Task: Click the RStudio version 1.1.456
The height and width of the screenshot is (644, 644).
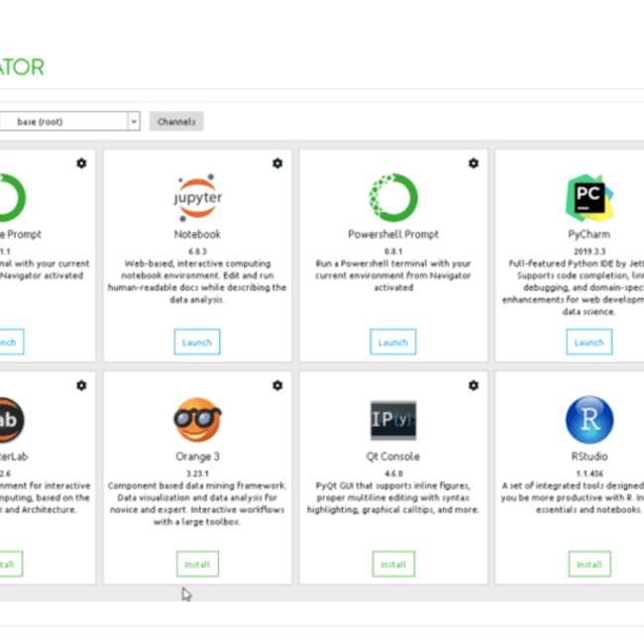Action: click(x=590, y=474)
